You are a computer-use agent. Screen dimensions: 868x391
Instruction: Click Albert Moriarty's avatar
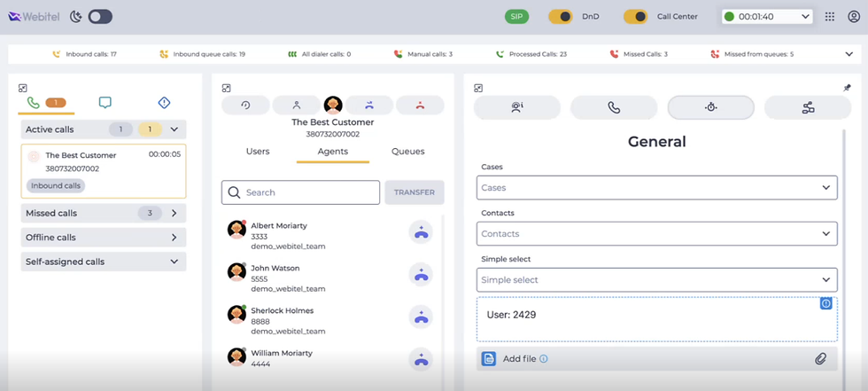point(237,230)
